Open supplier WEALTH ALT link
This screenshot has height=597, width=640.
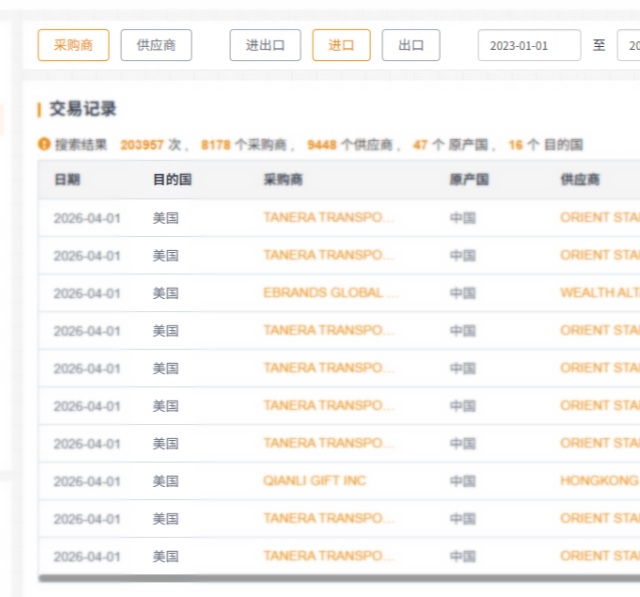(600, 293)
